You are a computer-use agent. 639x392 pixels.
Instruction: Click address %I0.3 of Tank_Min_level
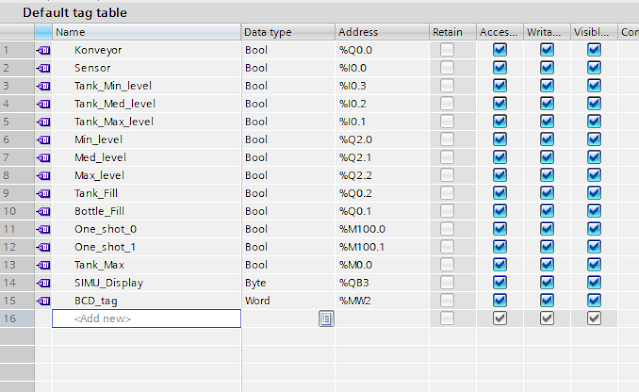click(x=382, y=86)
